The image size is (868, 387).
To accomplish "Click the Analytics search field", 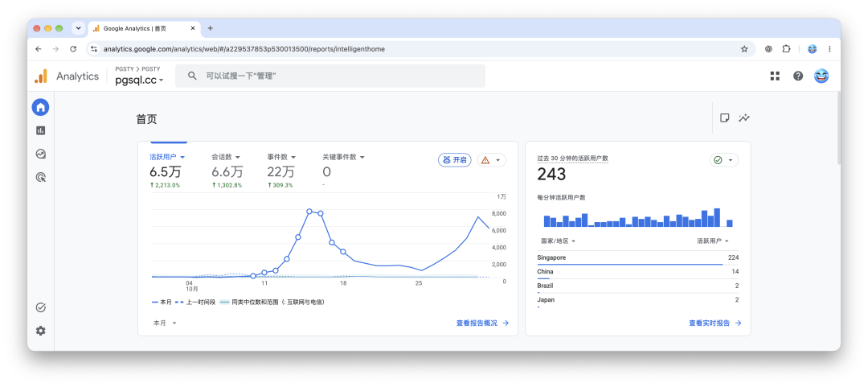I will point(330,76).
